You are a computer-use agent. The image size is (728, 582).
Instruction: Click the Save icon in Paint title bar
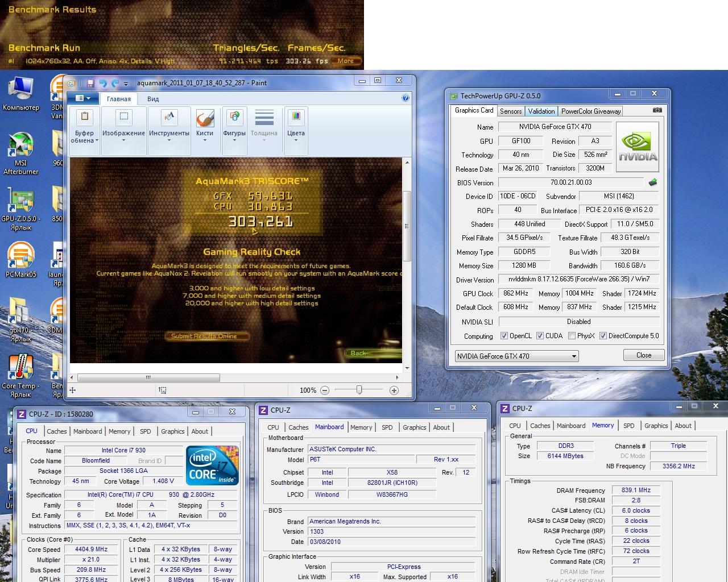click(90, 83)
